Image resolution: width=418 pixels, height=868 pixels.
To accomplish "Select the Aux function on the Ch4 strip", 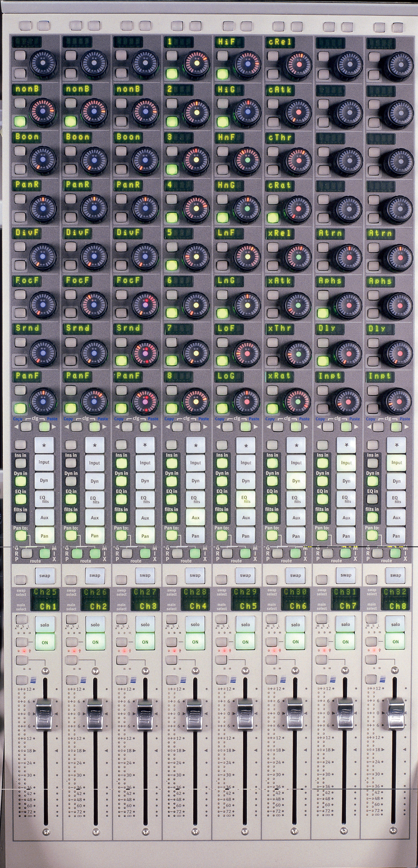I will 196,518.
